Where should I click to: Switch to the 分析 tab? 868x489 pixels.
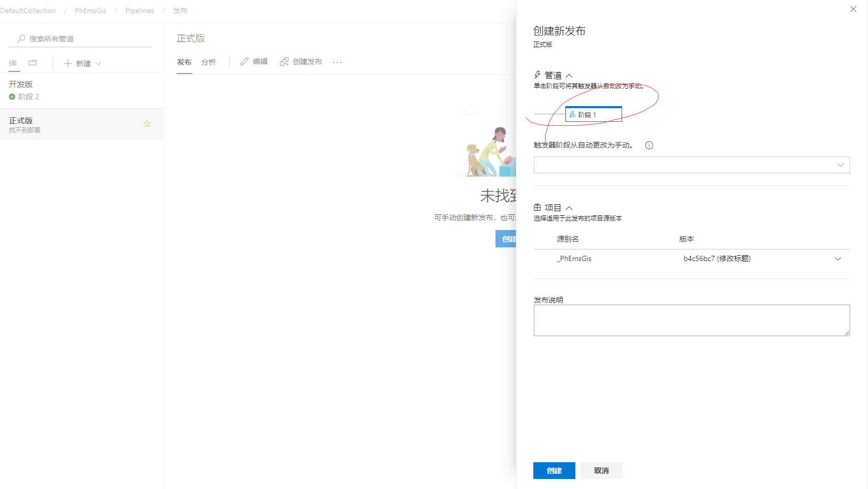(209, 62)
